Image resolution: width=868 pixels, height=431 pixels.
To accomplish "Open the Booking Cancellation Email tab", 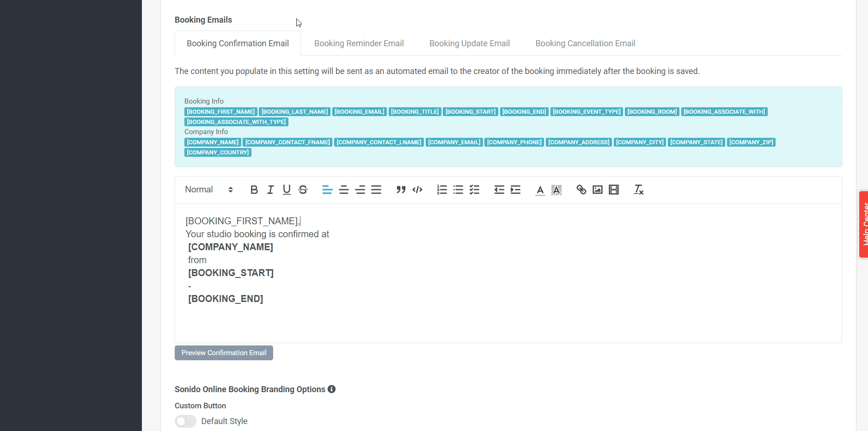I will [585, 43].
